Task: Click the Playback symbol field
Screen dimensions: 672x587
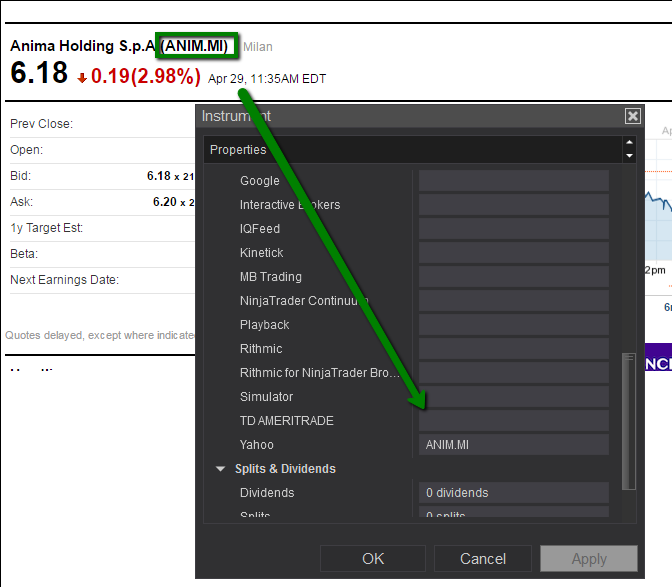Action: (513, 325)
